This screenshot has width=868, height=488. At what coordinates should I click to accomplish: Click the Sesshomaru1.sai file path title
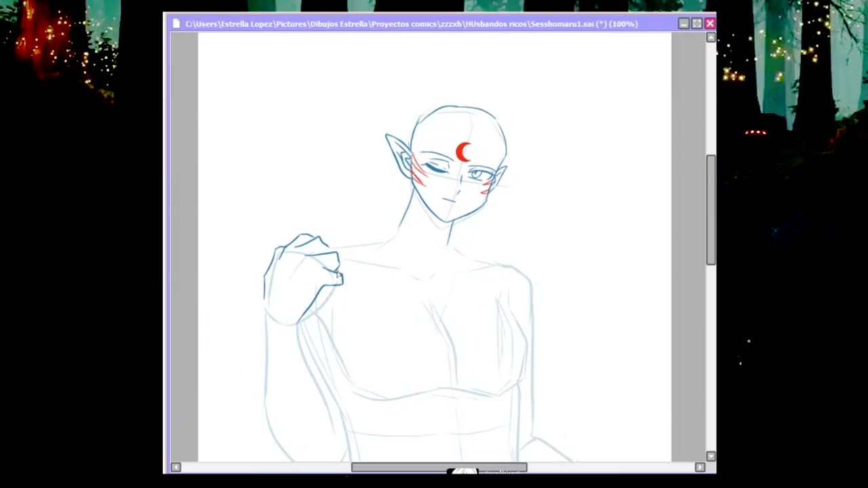411,24
